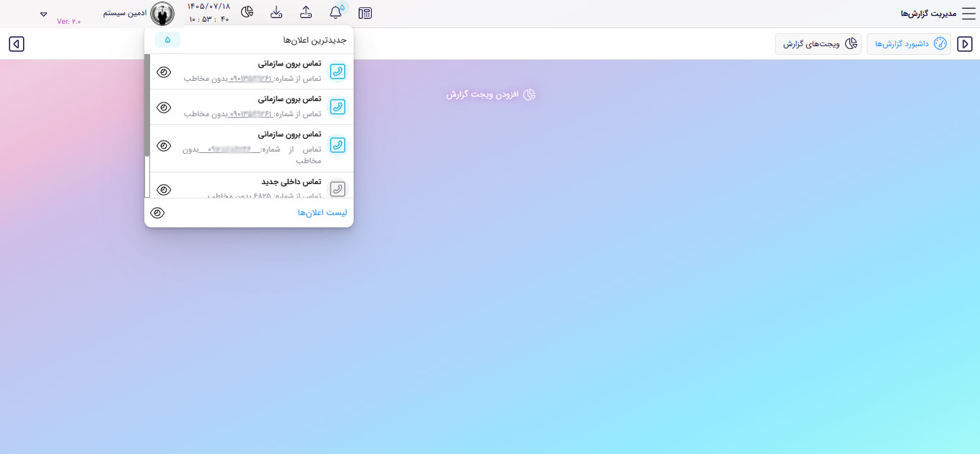Open the لیست اعلان‌ها link
The height and width of the screenshot is (454, 980).
tap(323, 213)
